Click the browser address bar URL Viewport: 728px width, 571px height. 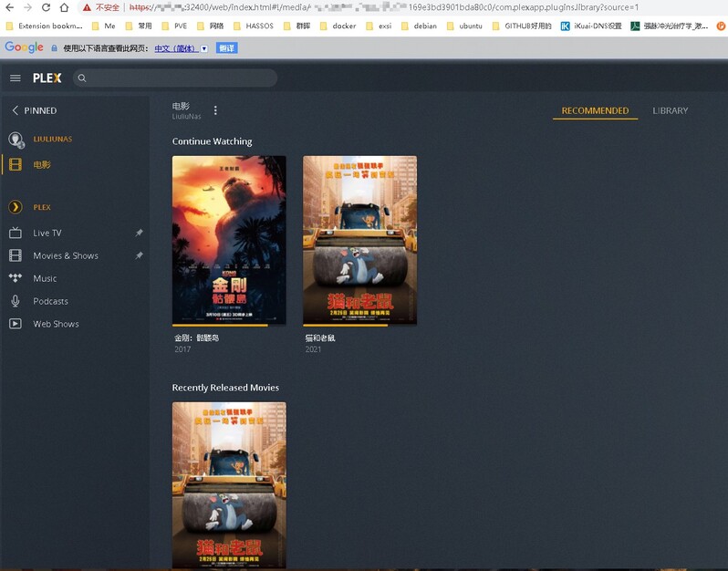tap(383, 7)
